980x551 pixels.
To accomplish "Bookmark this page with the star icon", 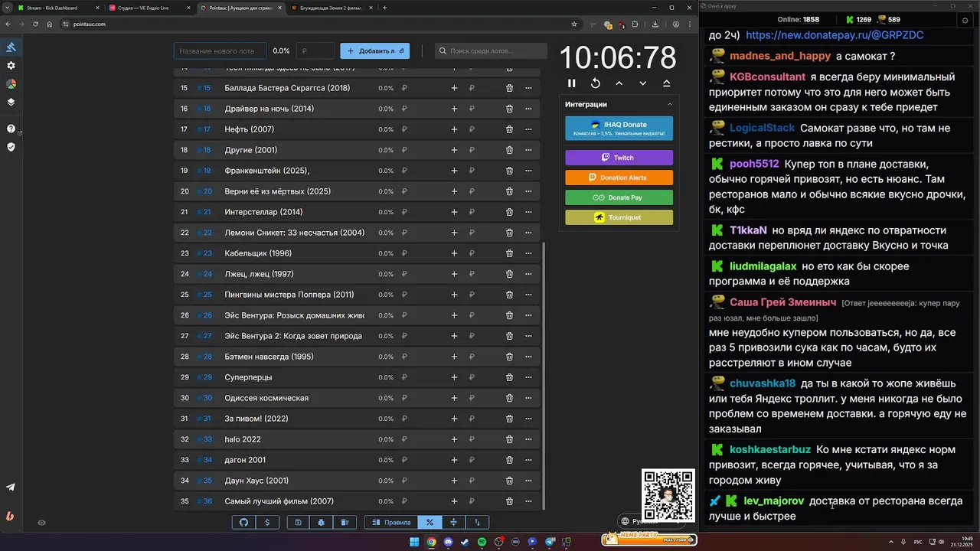I will tap(574, 24).
